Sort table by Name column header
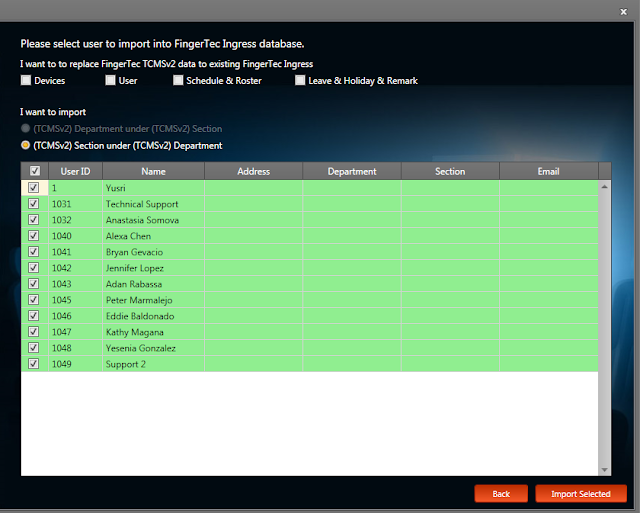This screenshot has width=640, height=513. click(153, 171)
